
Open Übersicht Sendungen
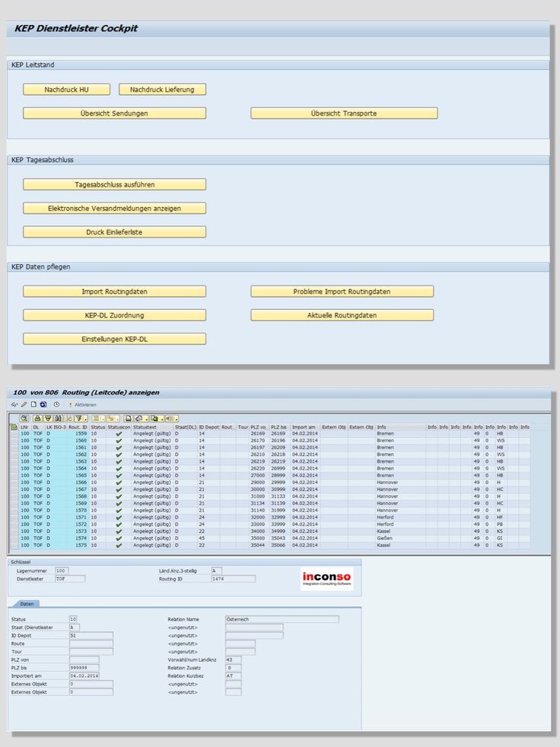(114, 113)
